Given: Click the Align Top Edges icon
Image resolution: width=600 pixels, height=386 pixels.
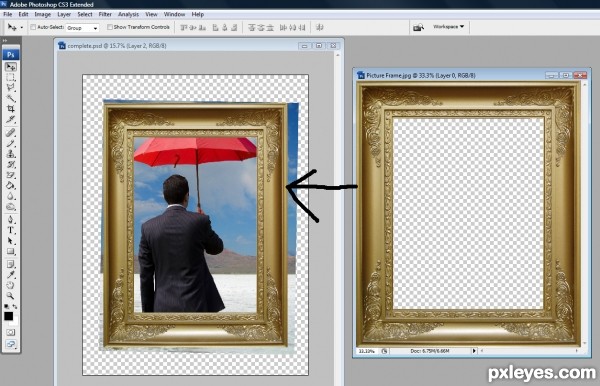Looking at the screenshot, I should click(184, 27).
